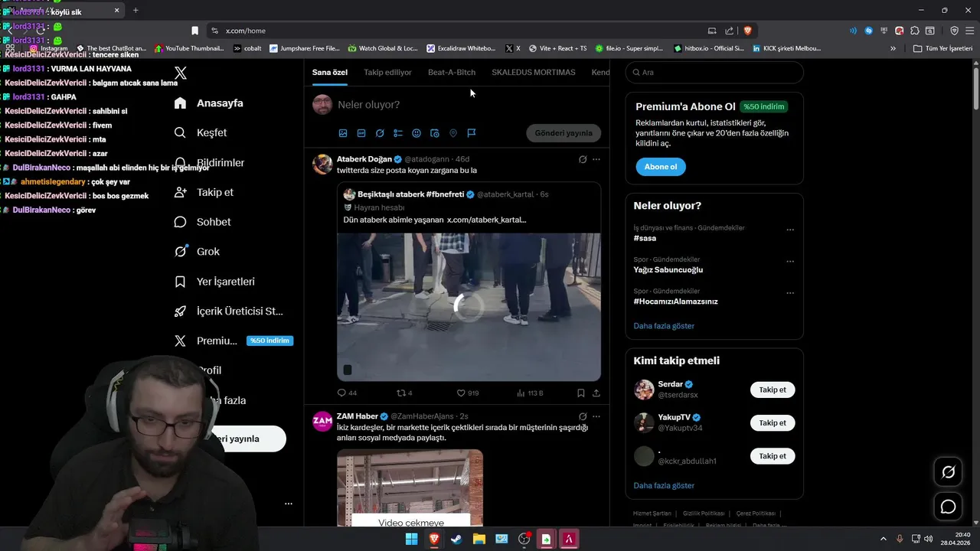Open more options for Yağız Sabuncuoğlu trend
Screen dimensions: 980x551
point(790,262)
